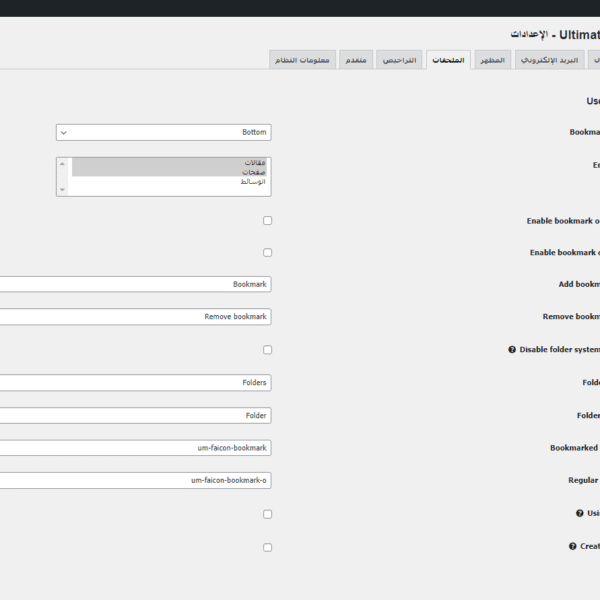Screen dimensions: 600x600
Task: Click the um-faicon-bookmark-o icon field
Action: pyautogui.click(x=135, y=480)
